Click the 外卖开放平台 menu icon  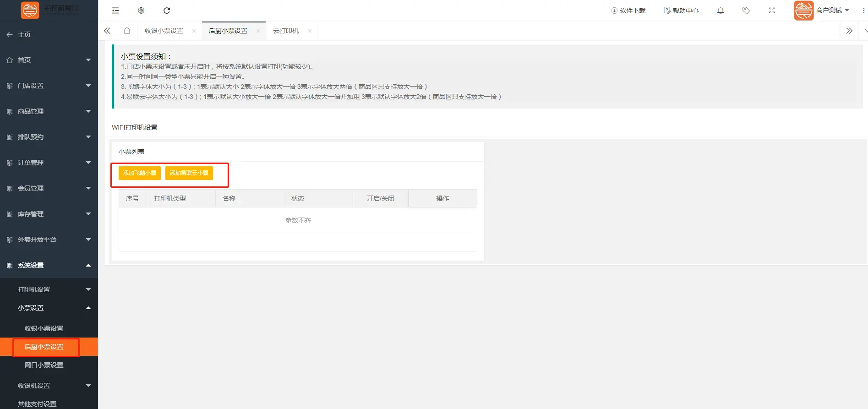pos(10,240)
